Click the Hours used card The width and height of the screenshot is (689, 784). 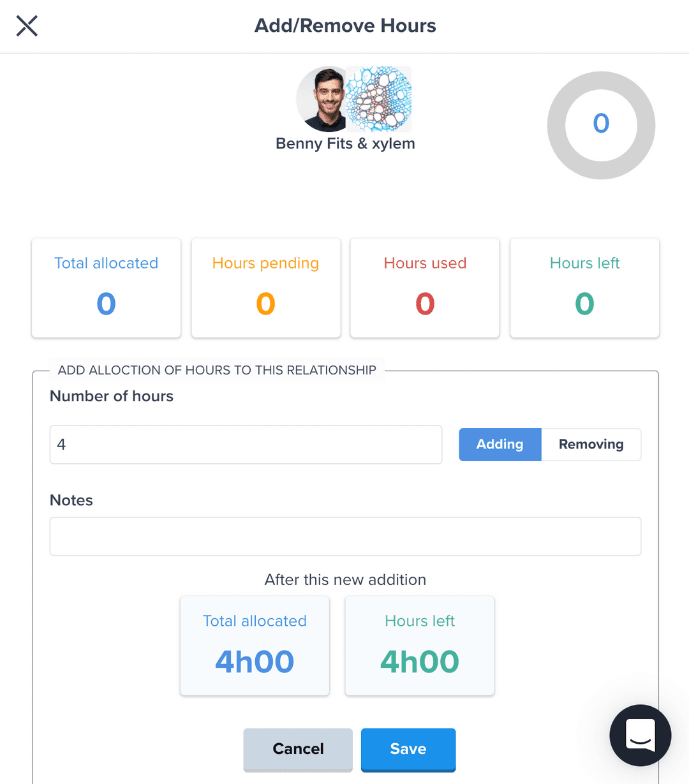(425, 288)
